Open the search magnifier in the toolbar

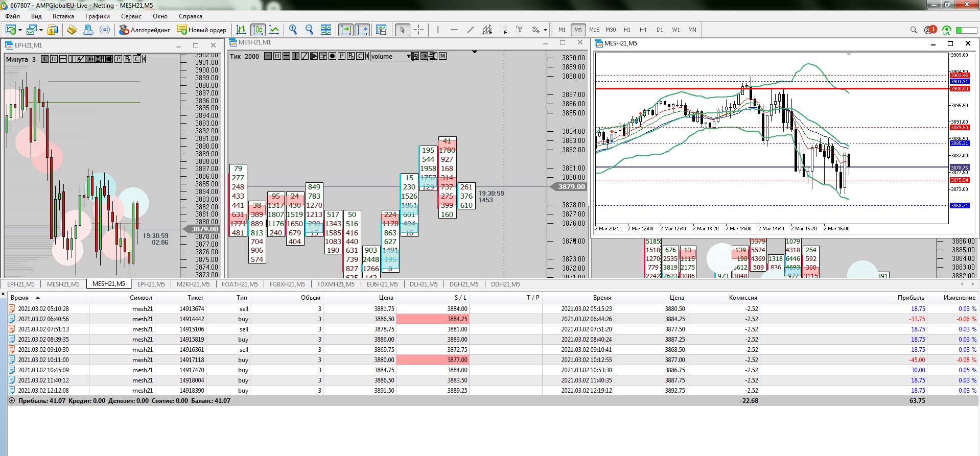(914, 30)
